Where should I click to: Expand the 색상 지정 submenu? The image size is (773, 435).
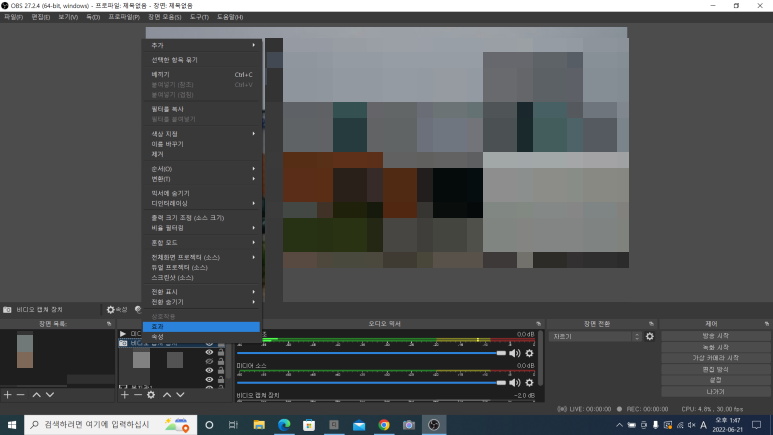pos(201,134)
